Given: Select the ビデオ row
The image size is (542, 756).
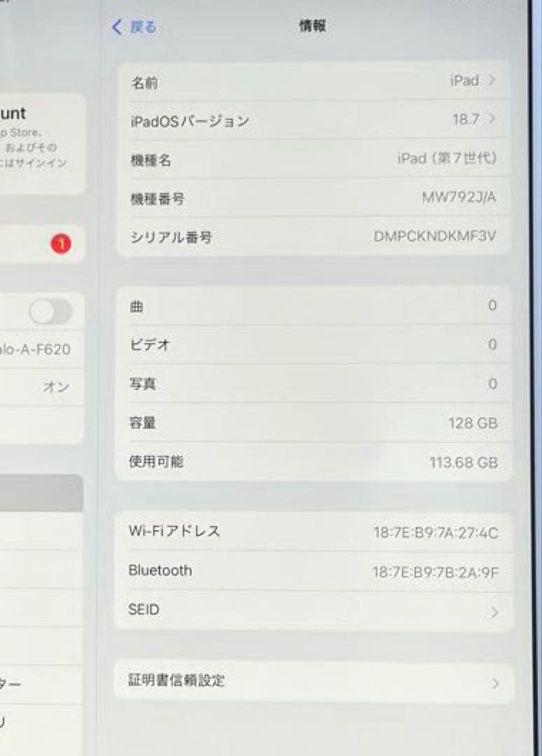Looking at the screenshot, I should click(314, 344).
